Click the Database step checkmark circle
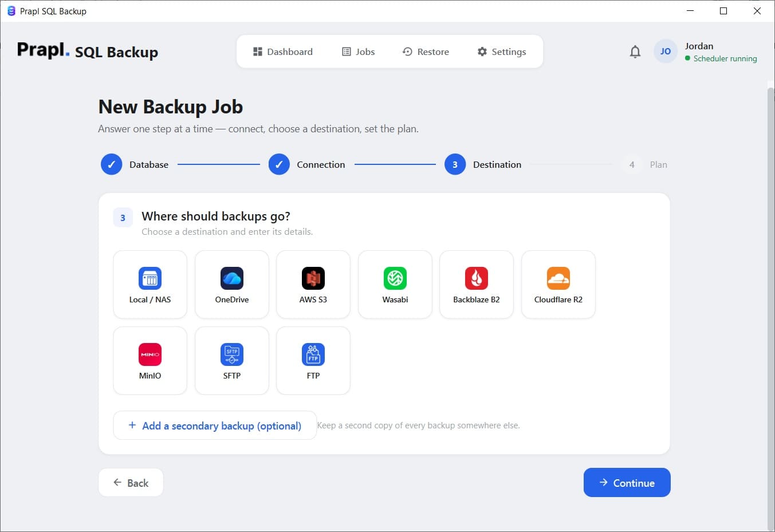The height and width of the screenshot is (532, 775). point(112,164)
